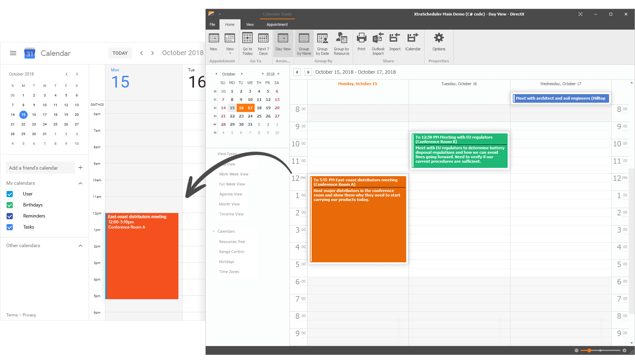
Task: Navigate back with the scheduler's previous-day arrow button
Action: pos(297,72)
